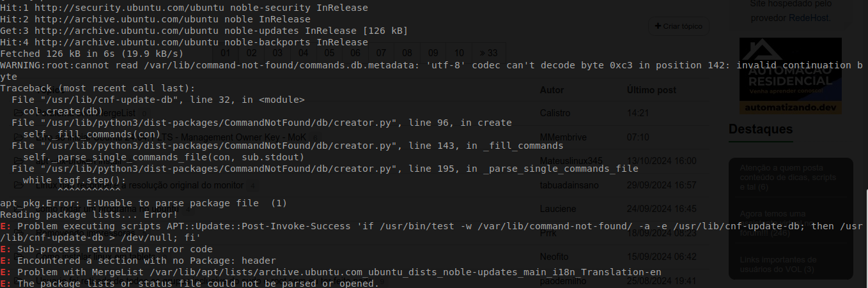Go to forum page 05

tap(329, 52)
